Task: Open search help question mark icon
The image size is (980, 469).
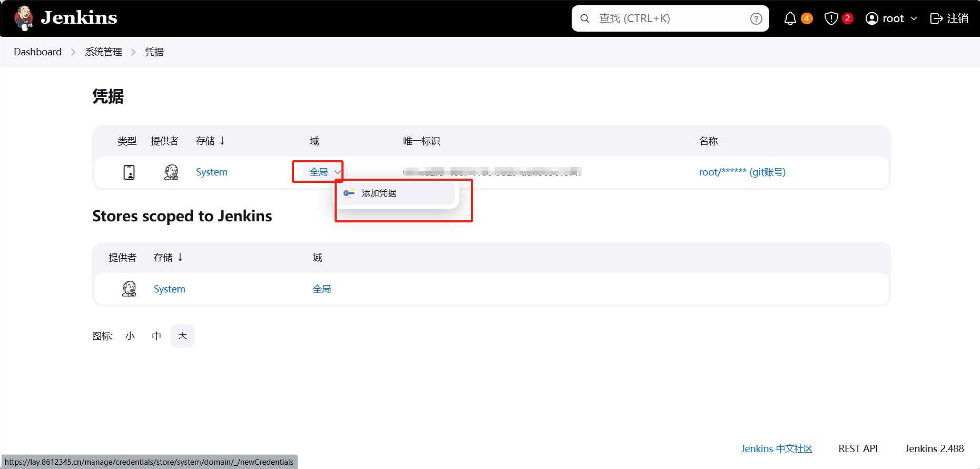Action: pos(756,18)
